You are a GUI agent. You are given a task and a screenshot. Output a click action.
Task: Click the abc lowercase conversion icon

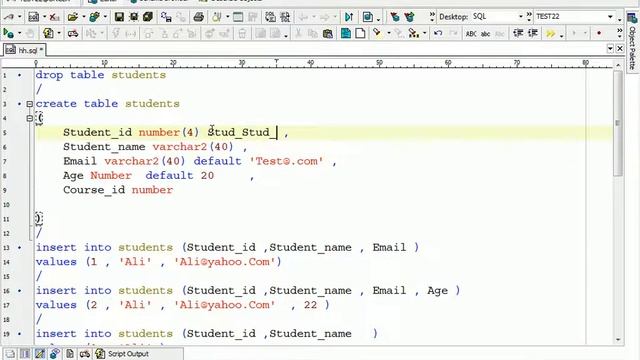click(485, 33)
